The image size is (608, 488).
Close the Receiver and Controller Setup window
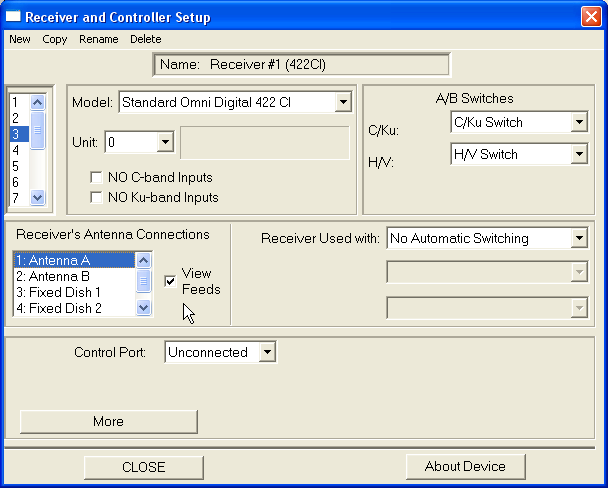[x=590, y=16]
